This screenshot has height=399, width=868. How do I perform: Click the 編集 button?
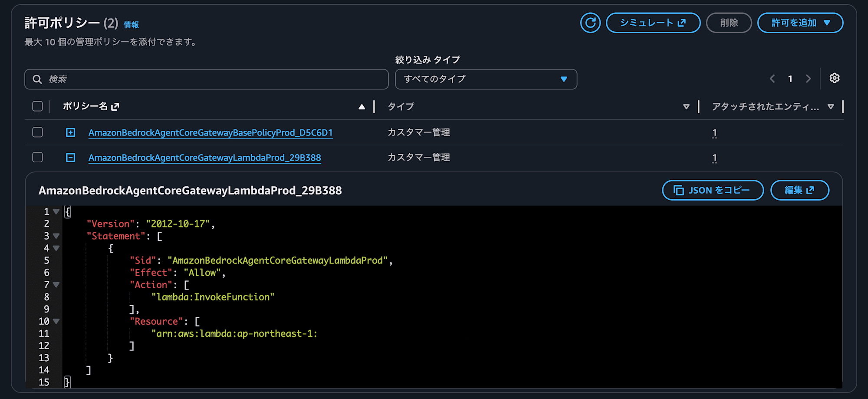click(x=800, y=190)
